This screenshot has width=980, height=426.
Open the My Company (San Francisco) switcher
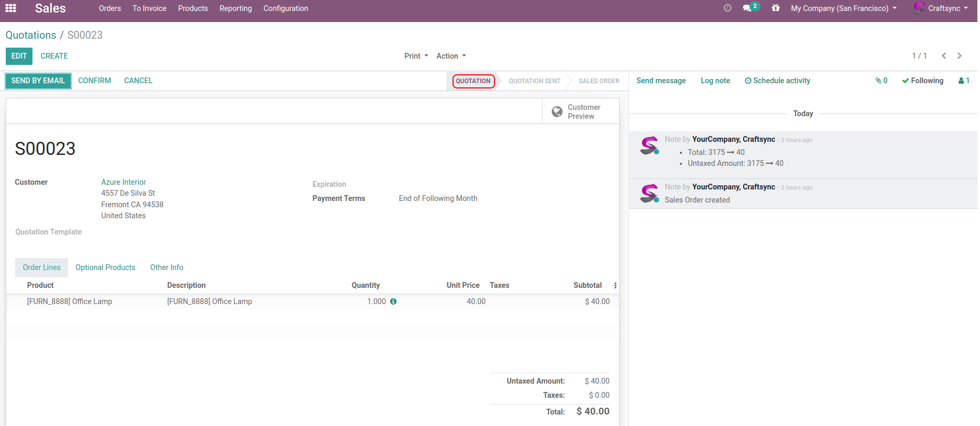[843, 8]
